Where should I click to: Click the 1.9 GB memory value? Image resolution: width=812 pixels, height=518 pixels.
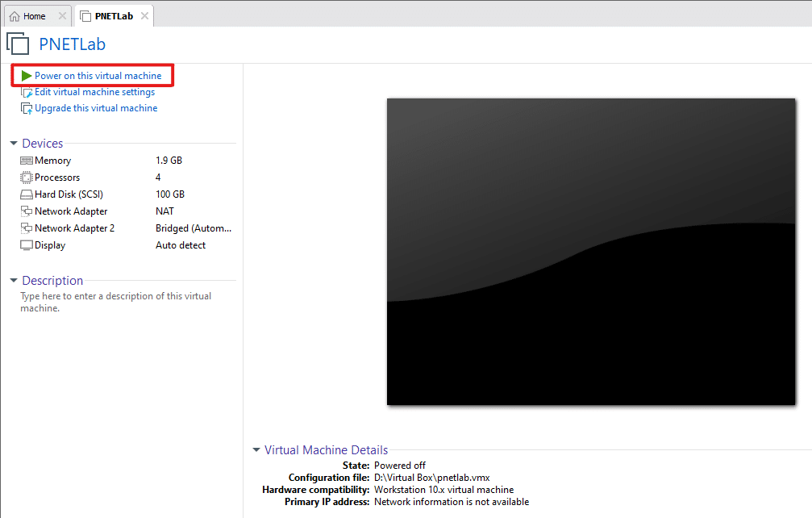pyautogui.click(x=169, y=161)
